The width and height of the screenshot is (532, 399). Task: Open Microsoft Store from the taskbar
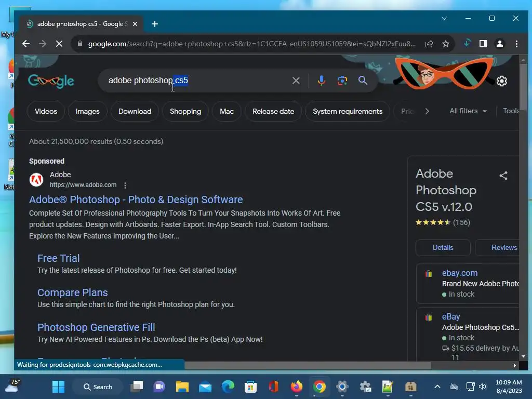coord(251,387)
